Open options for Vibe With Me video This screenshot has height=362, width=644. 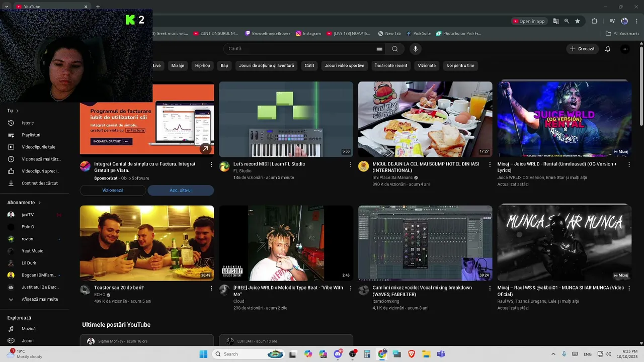[x=351, y=288]
